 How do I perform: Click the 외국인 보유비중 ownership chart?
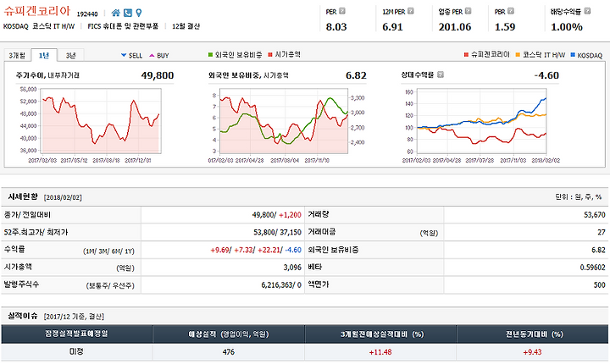coord(284,120)
